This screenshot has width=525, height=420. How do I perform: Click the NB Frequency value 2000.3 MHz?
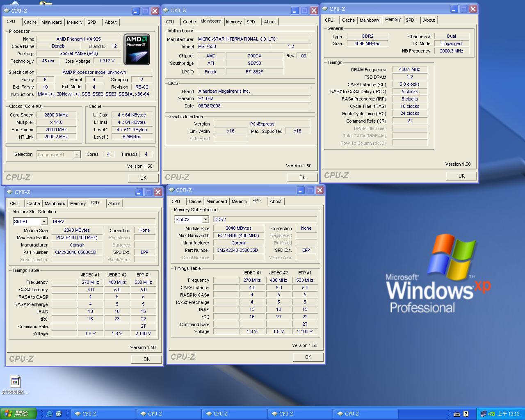[452, 51]
